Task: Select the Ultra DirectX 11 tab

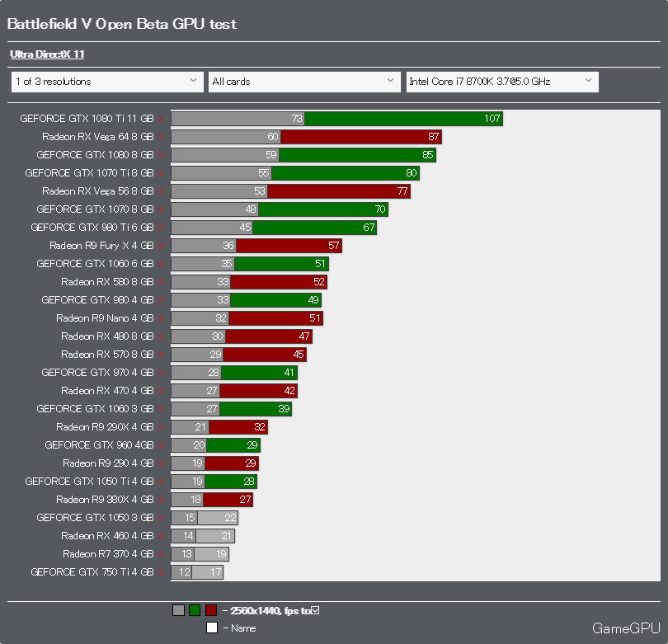Action: pos(47,54)
